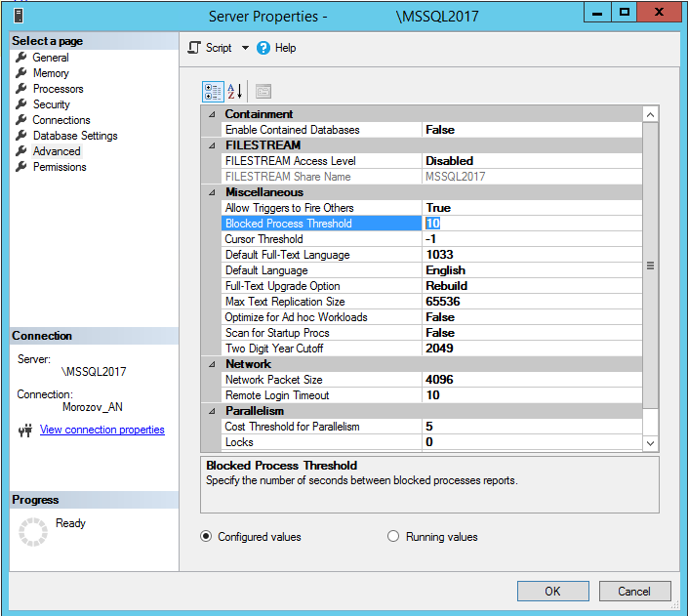Select the Network Packet Size row
The width and height of the screenshot is (688, 616).
[x=431, y=380]
